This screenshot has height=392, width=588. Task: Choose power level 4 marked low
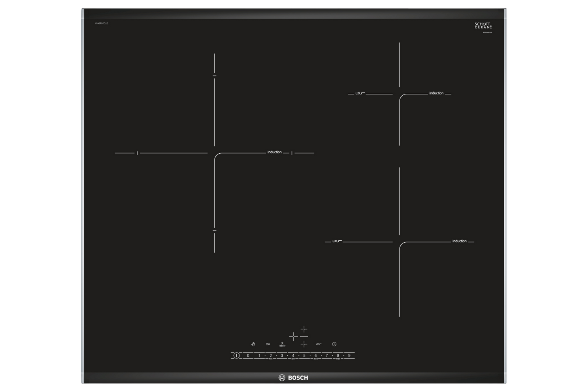pos(293,356)
